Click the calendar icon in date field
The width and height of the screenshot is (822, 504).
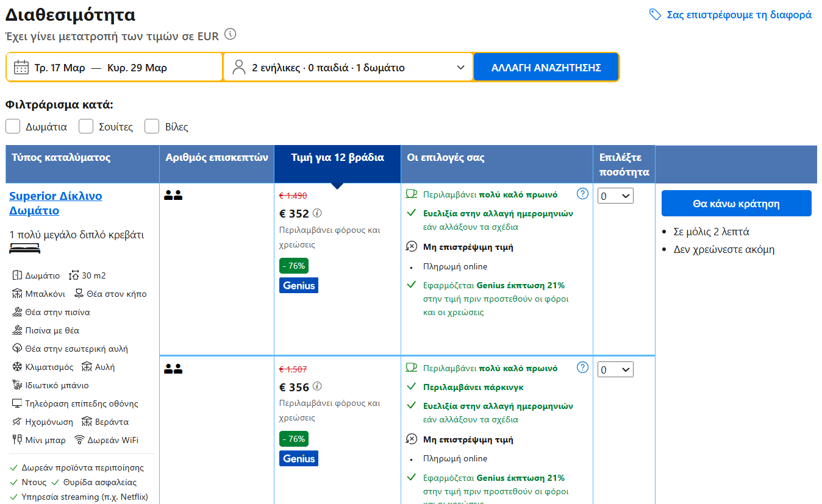pyautogui.click(x=21, y=67)
